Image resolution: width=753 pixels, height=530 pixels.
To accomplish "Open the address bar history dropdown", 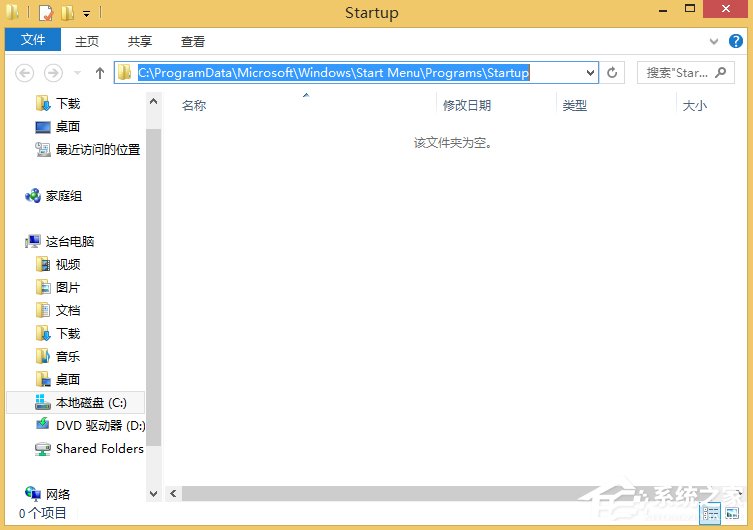I will [x=589, y=73].
